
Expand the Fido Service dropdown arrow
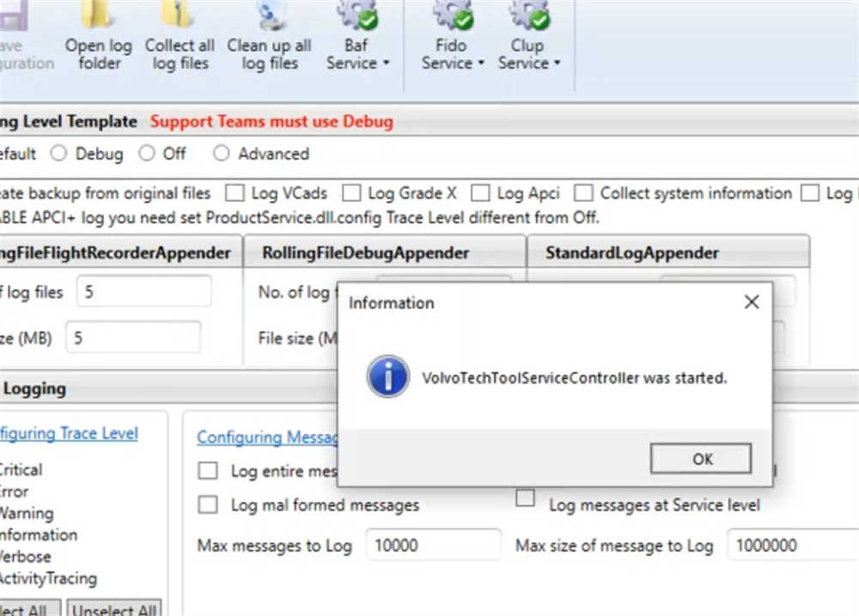pos(481,63)
